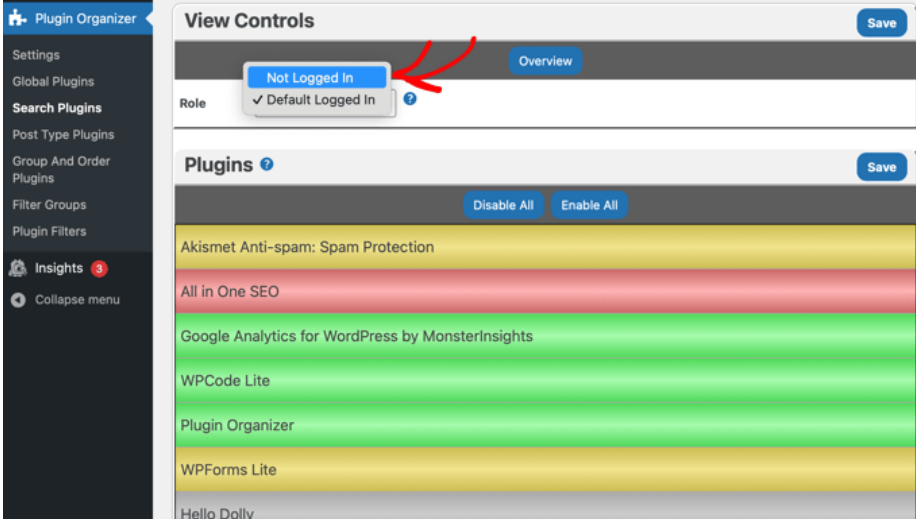Choose Default Logged In role option
The image size is (916, 519).
(320, 100)
